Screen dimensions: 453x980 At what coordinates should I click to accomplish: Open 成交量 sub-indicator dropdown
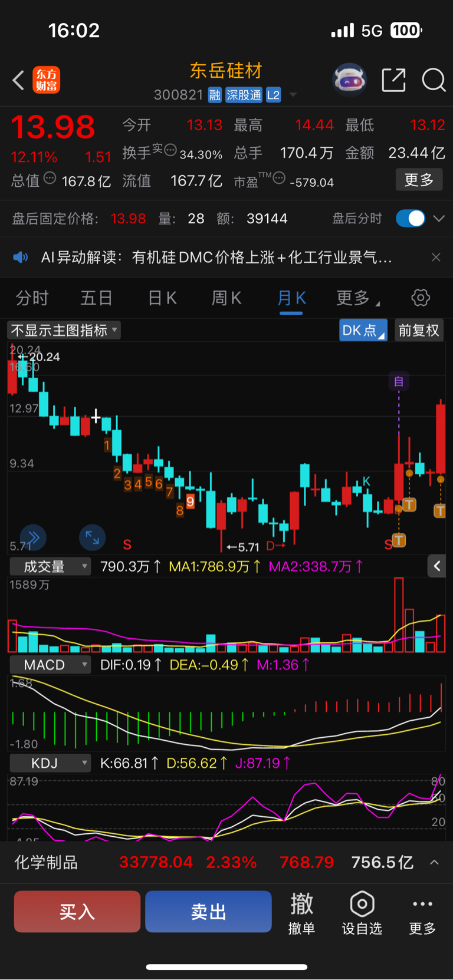click(x=51, y=566)
